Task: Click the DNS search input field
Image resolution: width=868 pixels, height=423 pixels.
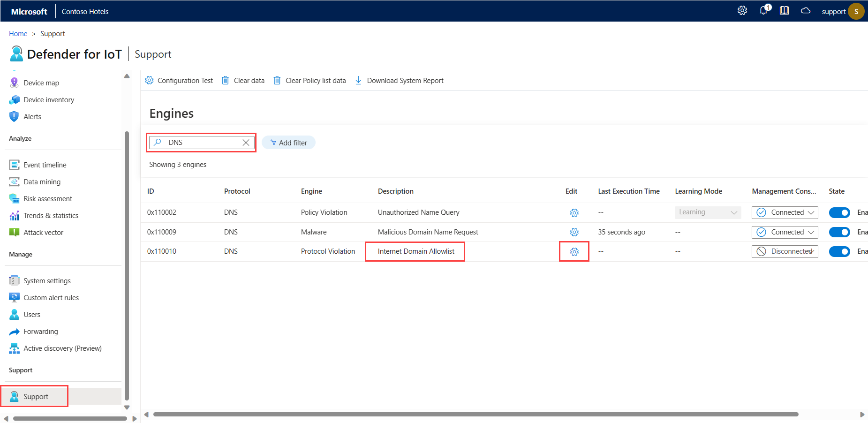Action: 202,143
